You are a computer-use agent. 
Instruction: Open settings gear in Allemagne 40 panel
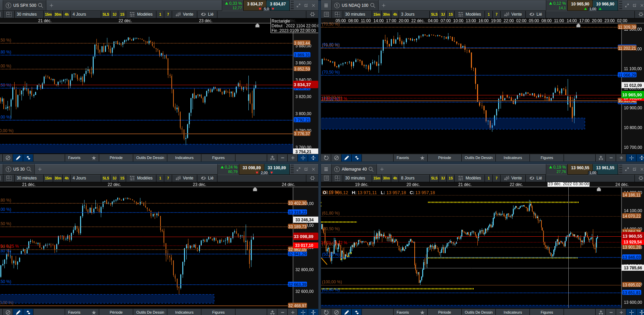(641, 178)
